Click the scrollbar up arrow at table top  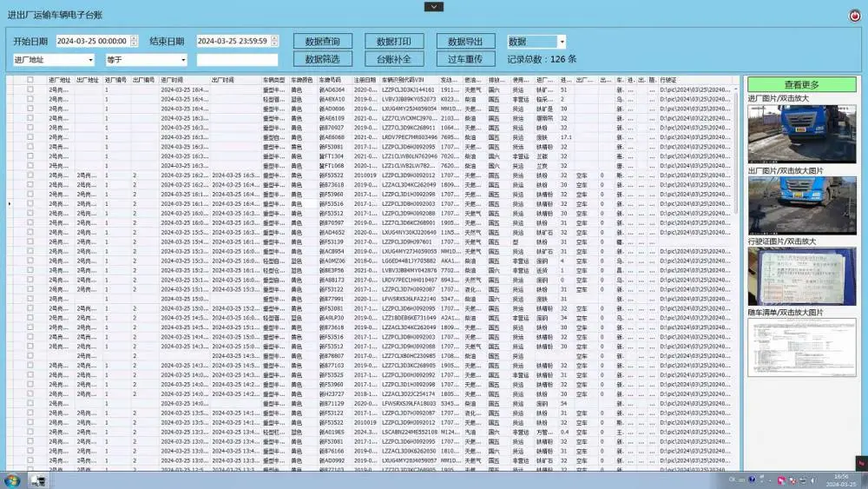[736, 89]
